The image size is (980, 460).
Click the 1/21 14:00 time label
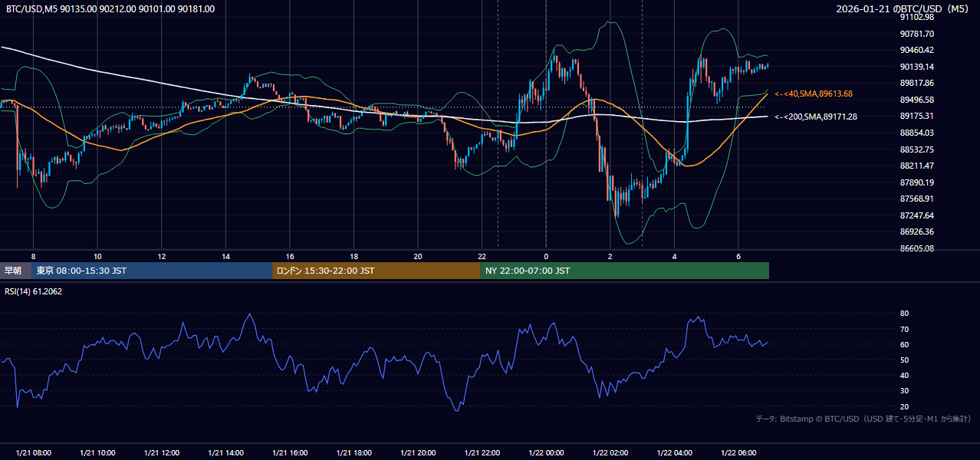tap(225, 453)
